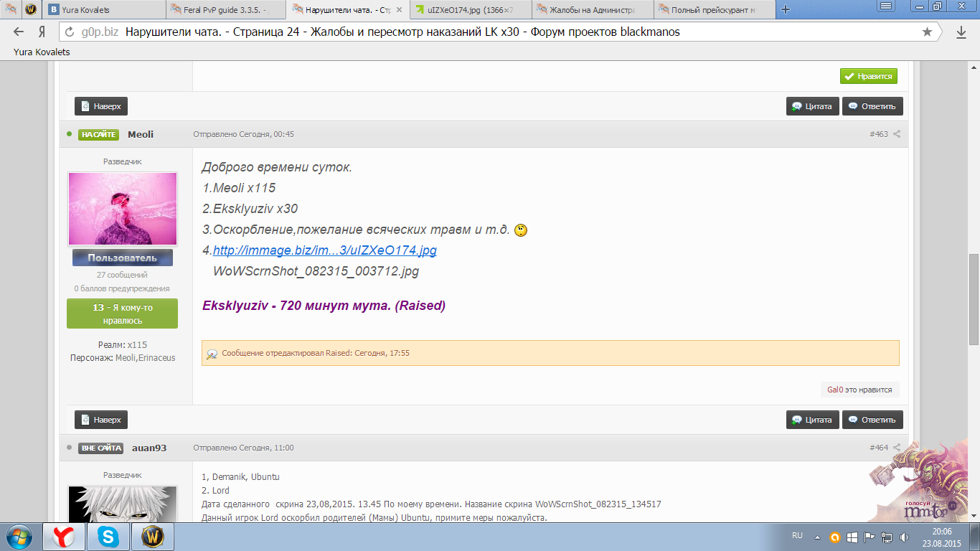This screenshot has width=980, height=551.
Task: Open Skype from the taskbar
Action: (109, 537)
